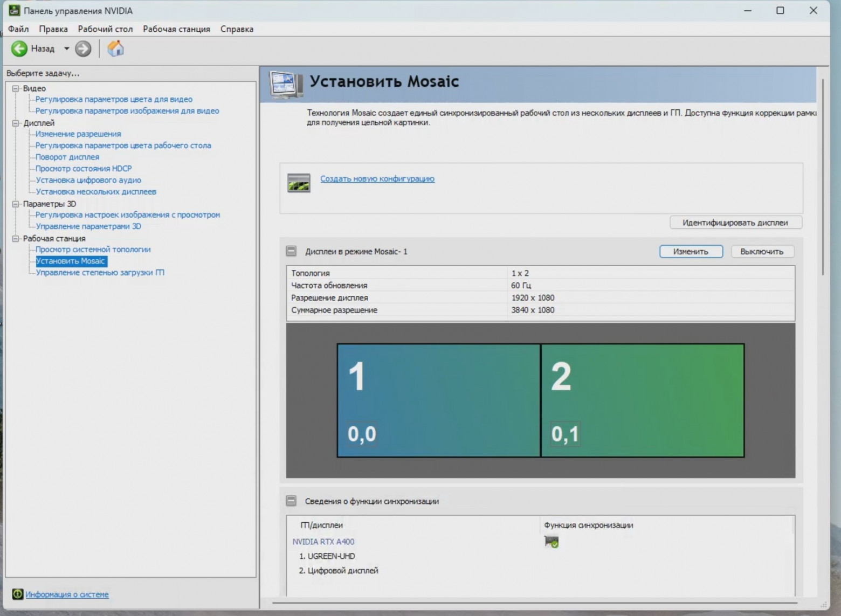Collapse the Дисплей tree node
Viewport: 841px width, 616px height.
click(16, 123)
